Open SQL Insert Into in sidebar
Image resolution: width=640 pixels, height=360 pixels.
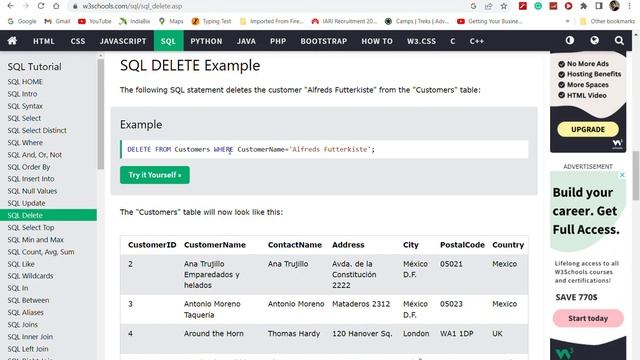tap(31, 179)
